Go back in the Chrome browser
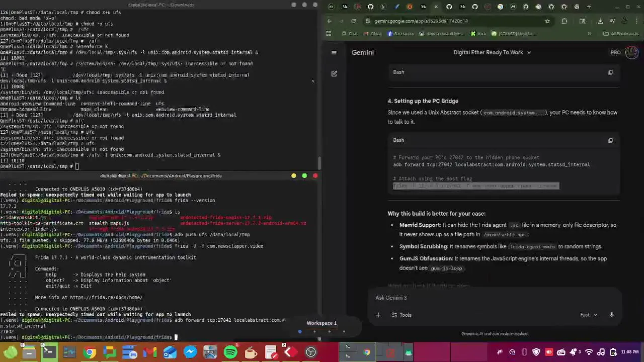 coord(329,21)
